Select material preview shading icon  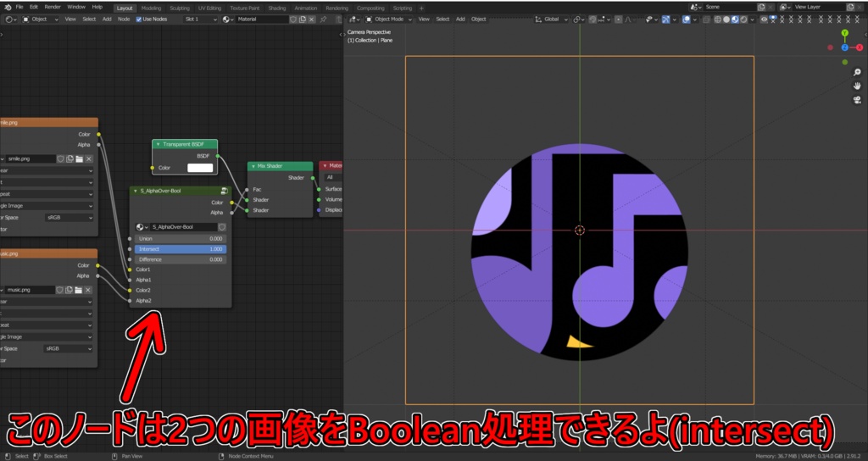click(x=735, y=19)
